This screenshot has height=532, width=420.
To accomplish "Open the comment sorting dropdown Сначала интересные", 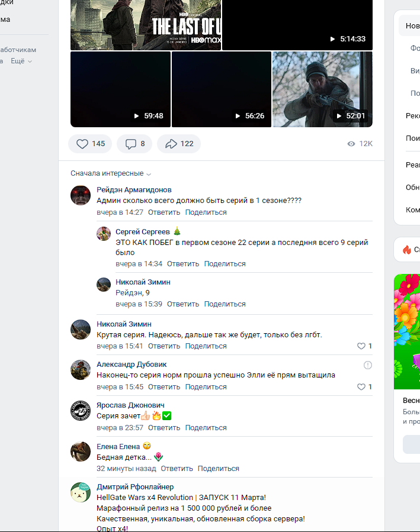I will [111, 173].
